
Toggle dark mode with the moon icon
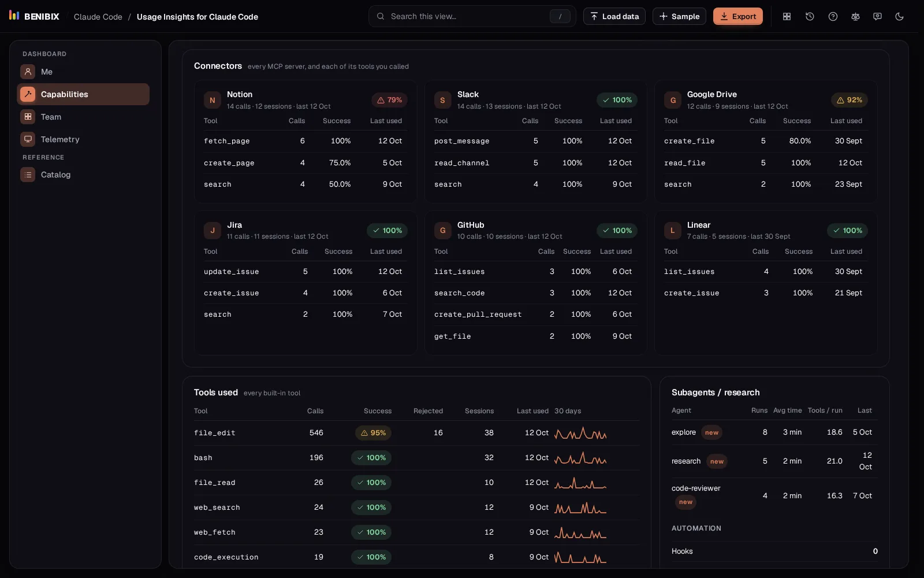click(x=899, y=16)
